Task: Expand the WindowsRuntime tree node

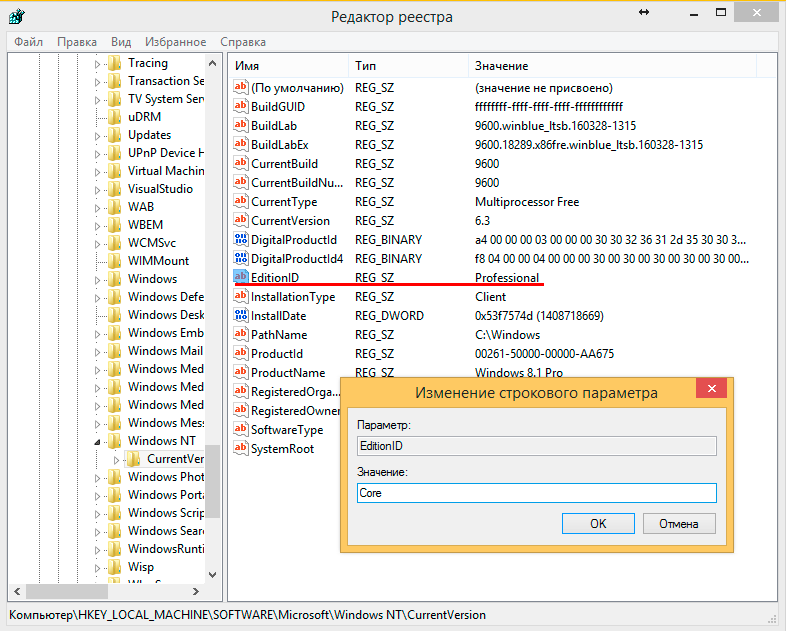Action: 97,550
